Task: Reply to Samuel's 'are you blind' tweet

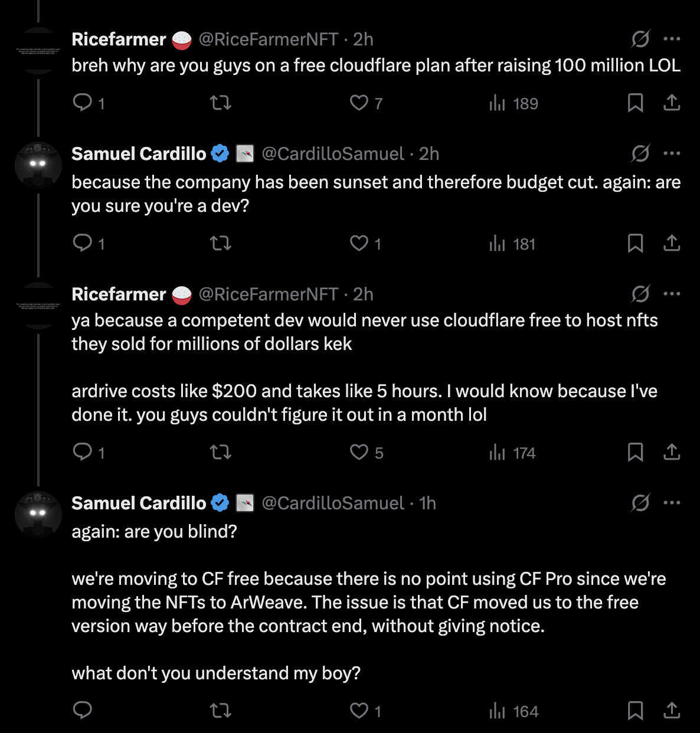Action: click(x=83, y=710)
